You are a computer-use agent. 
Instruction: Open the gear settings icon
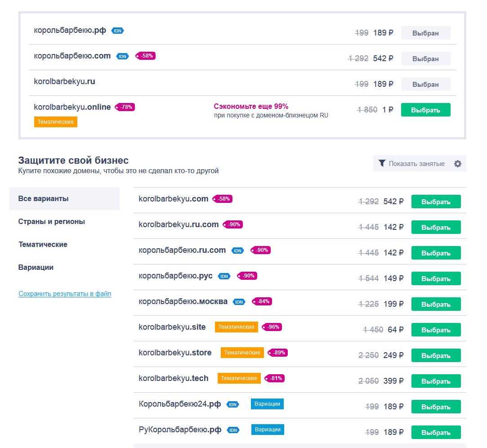coord(457,164)
